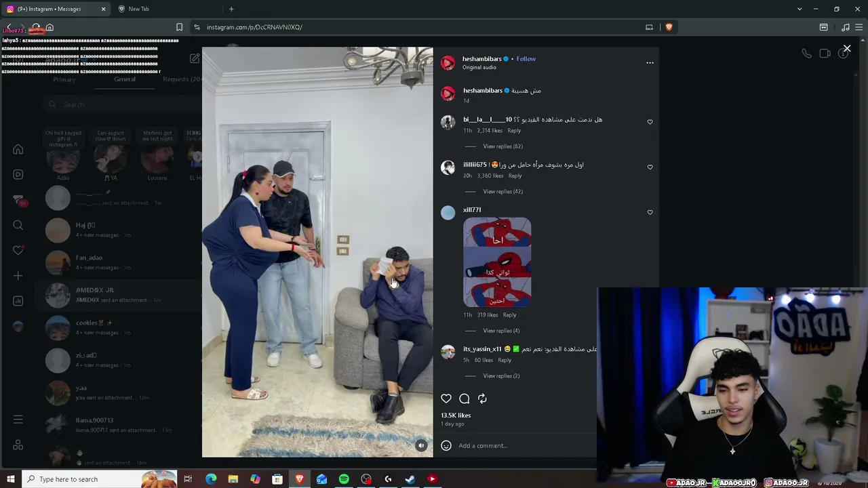
Task: Go to Instagram Home in the sidebar
Action: tap(18, 149)
